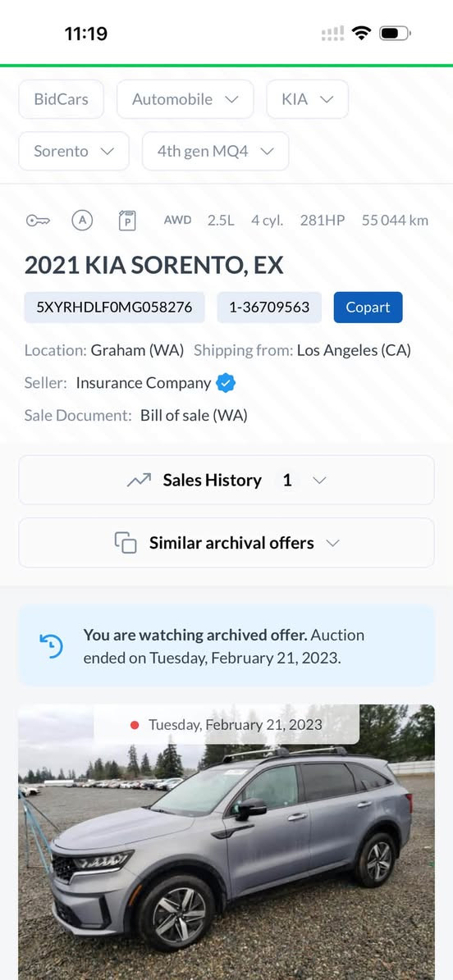Open the gray Kia Sorento photo
Screen dimensions: 453x980
click(226, 842)
